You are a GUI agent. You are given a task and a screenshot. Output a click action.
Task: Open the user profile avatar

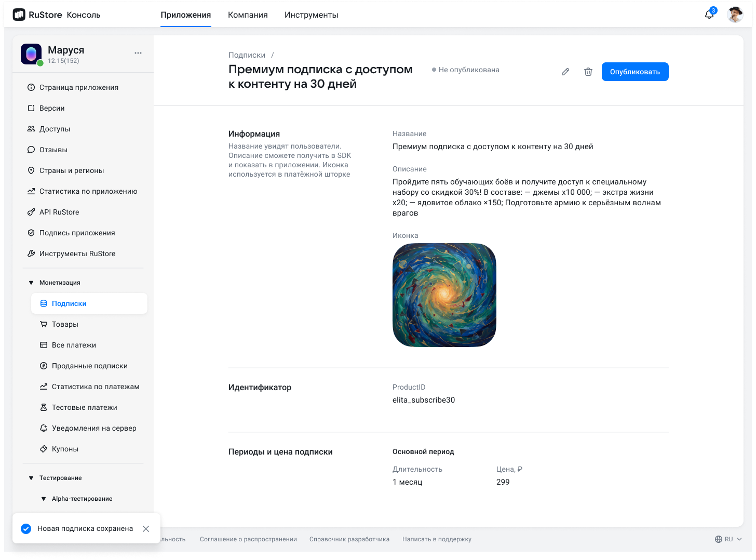coord(735,15)
